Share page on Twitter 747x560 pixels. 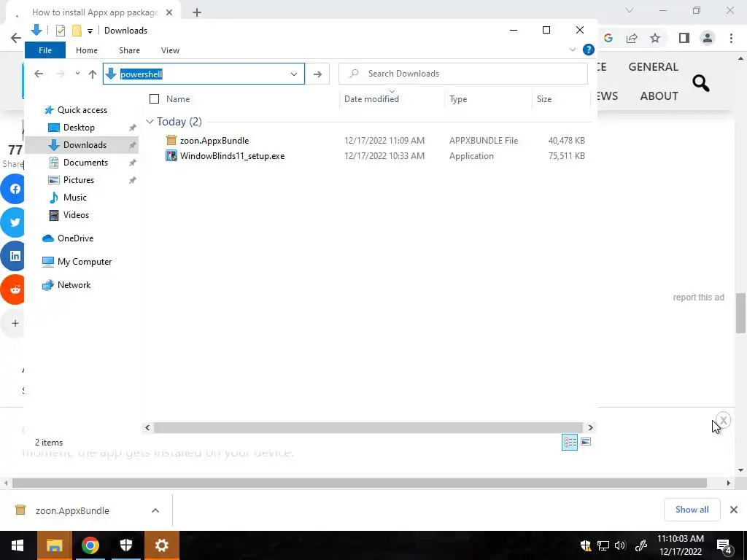pos(13,222)
